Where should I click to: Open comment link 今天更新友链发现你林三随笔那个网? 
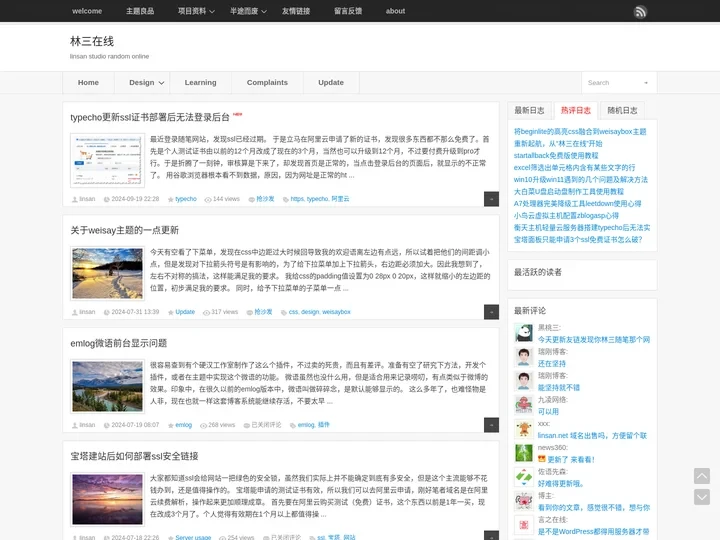[594, 340]
